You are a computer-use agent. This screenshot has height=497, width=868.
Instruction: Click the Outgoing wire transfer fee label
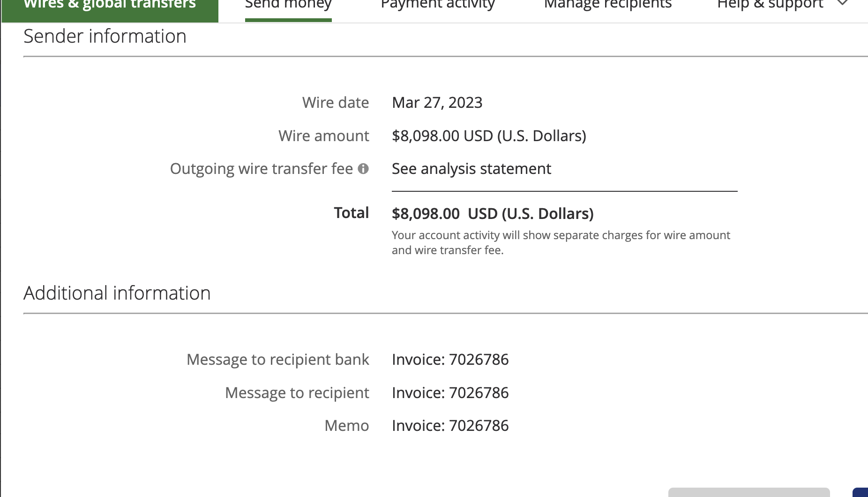261,169
